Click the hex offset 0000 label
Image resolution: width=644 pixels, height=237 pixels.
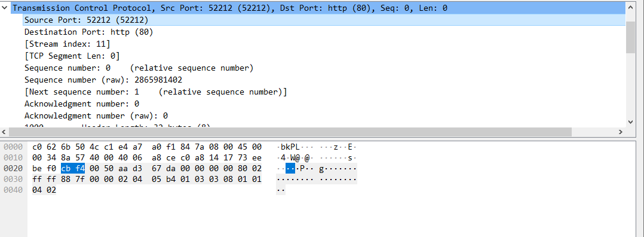tap(13, 147)
